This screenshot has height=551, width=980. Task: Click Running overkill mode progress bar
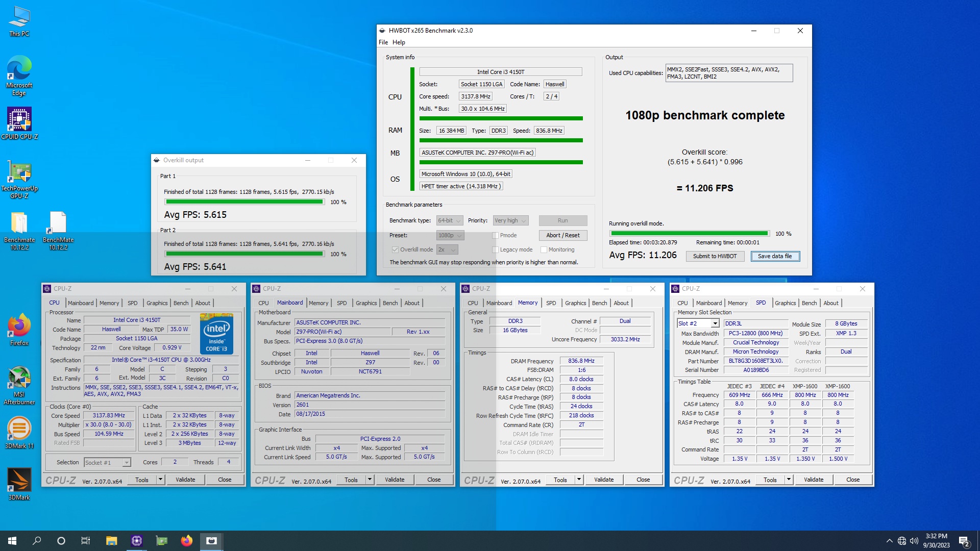[689, 234]
